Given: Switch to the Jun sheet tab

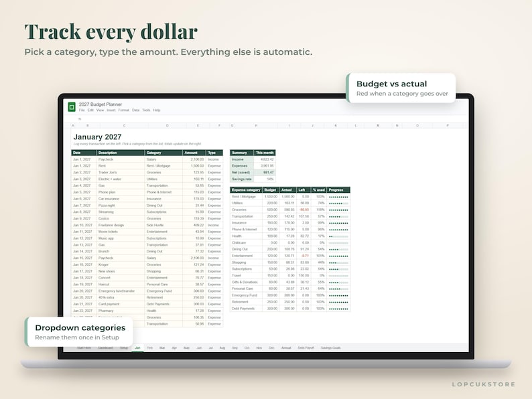Looking at the screenshot, I should point(199,348).
